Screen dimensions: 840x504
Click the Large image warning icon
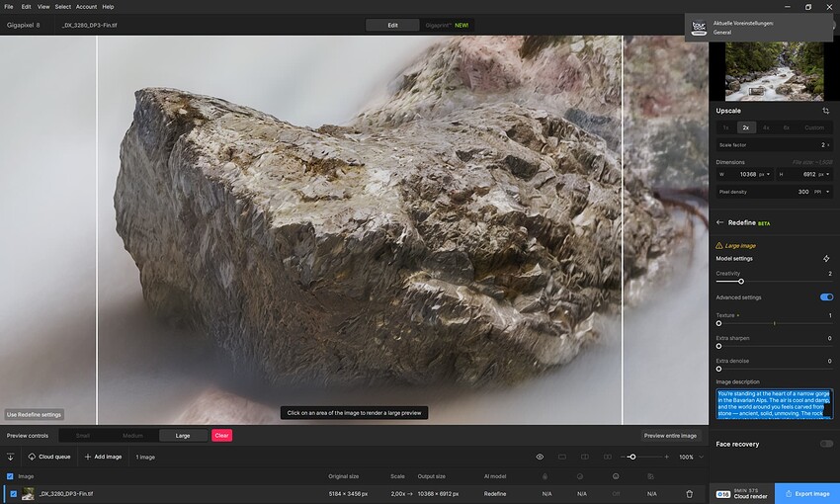pyautogui.click(x=718, y=246)
